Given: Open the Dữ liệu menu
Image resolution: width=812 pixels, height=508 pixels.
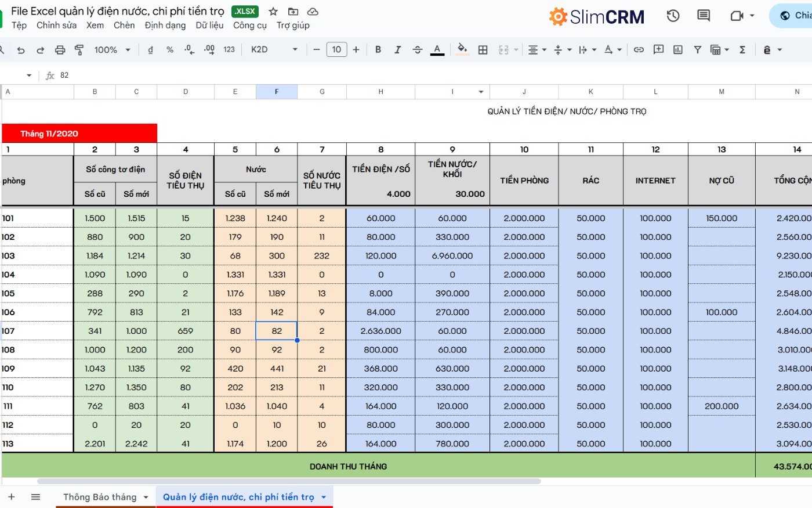Looking at the screenshot, I should 209,25.
